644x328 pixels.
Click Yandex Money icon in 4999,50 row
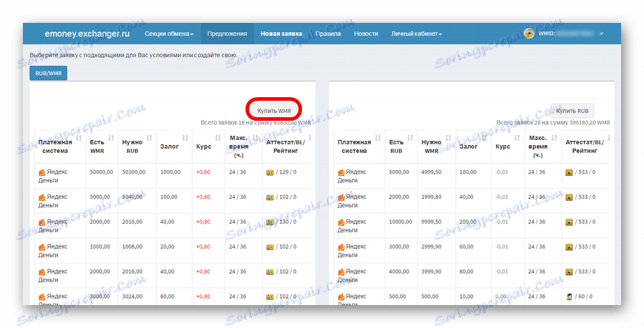[341, 172]
